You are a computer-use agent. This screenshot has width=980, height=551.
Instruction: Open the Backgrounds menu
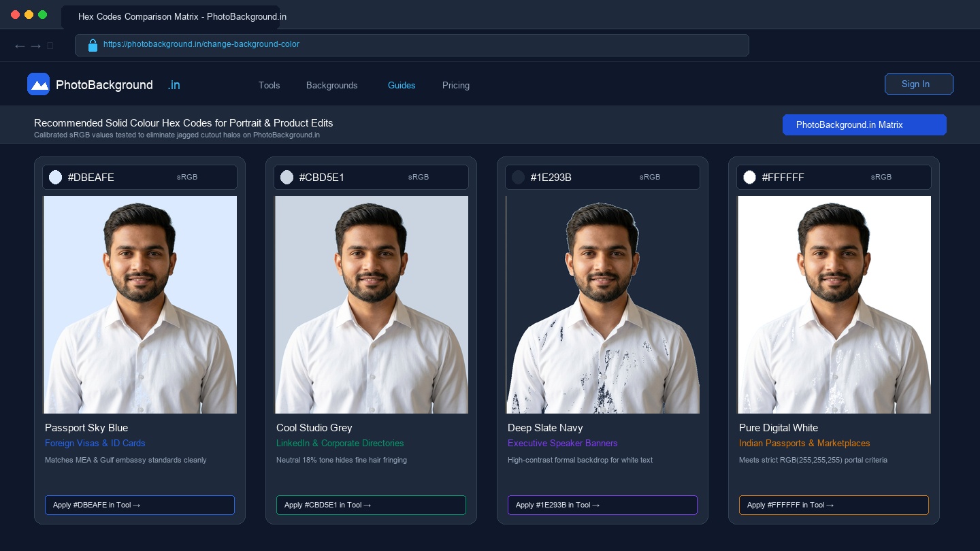(332, 85)
